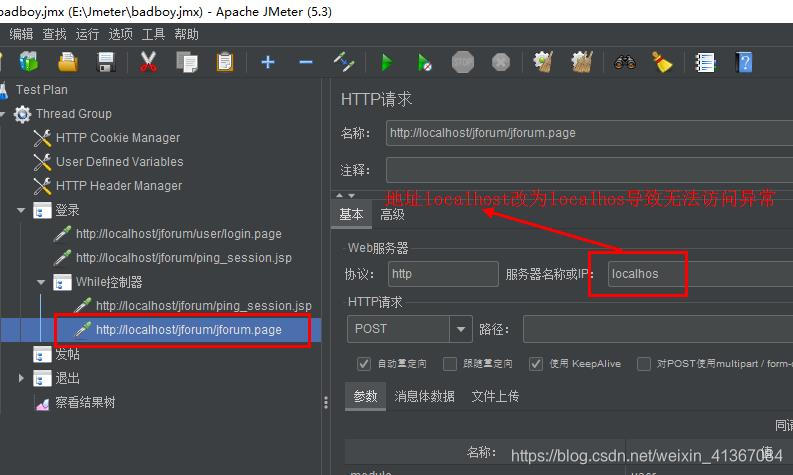The width and height of the screenshot is (793, 475).
Task: Collapse the While控制器 node
Action: tap(41, 282)
